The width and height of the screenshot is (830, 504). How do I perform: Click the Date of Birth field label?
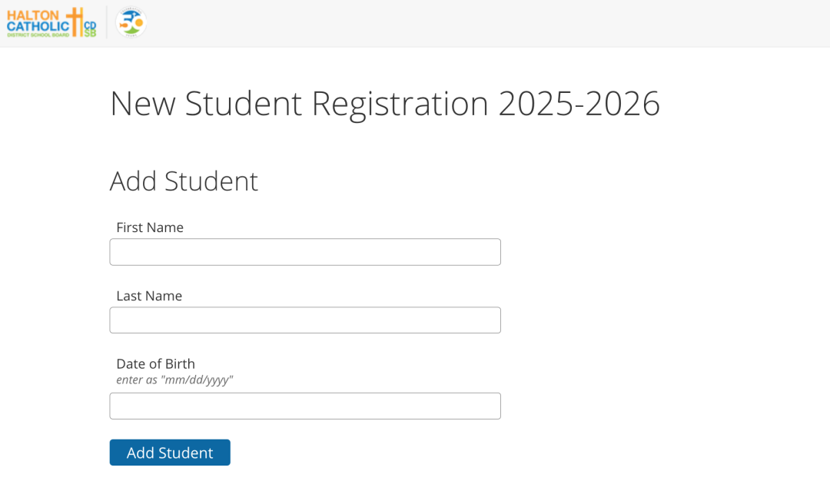click(155, 363)
